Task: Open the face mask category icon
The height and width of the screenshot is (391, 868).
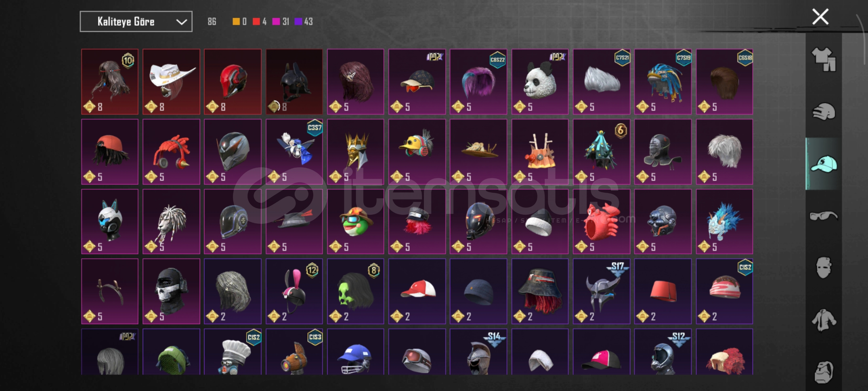Action: (824, 268)
